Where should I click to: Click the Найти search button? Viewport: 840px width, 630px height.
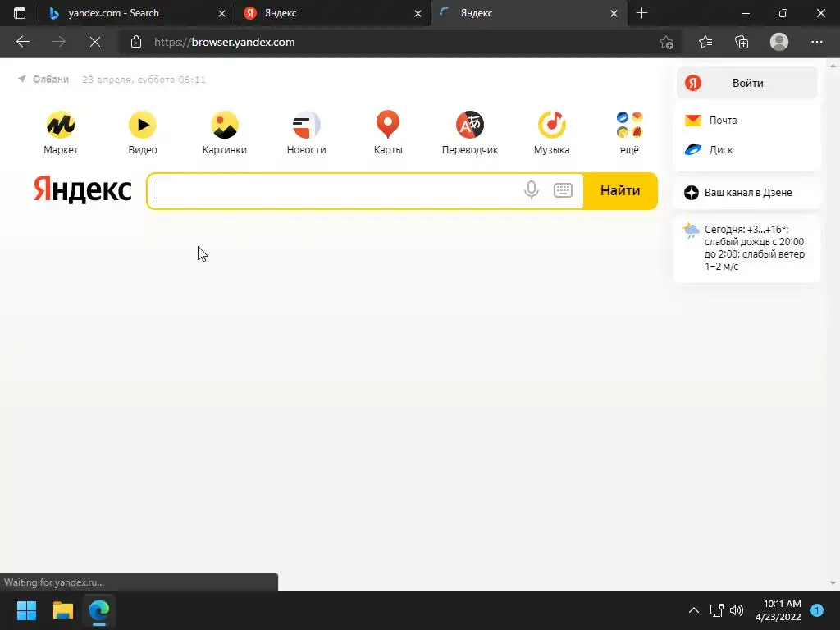pos(620,190)
